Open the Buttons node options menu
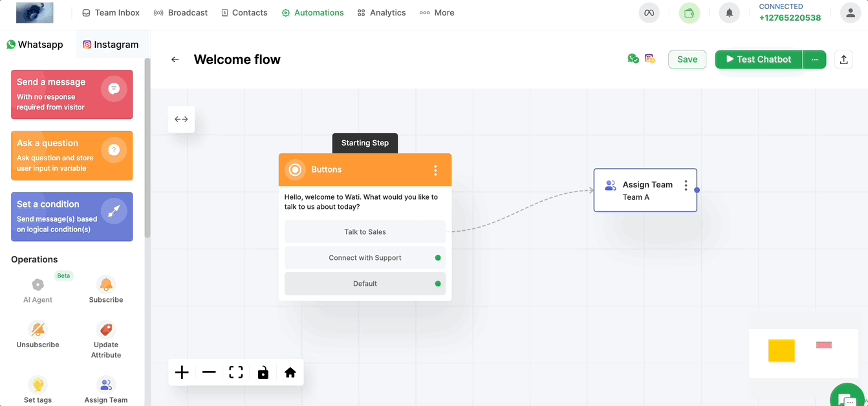Viewport: 868px width, 406px height. [x=436, y=169]
